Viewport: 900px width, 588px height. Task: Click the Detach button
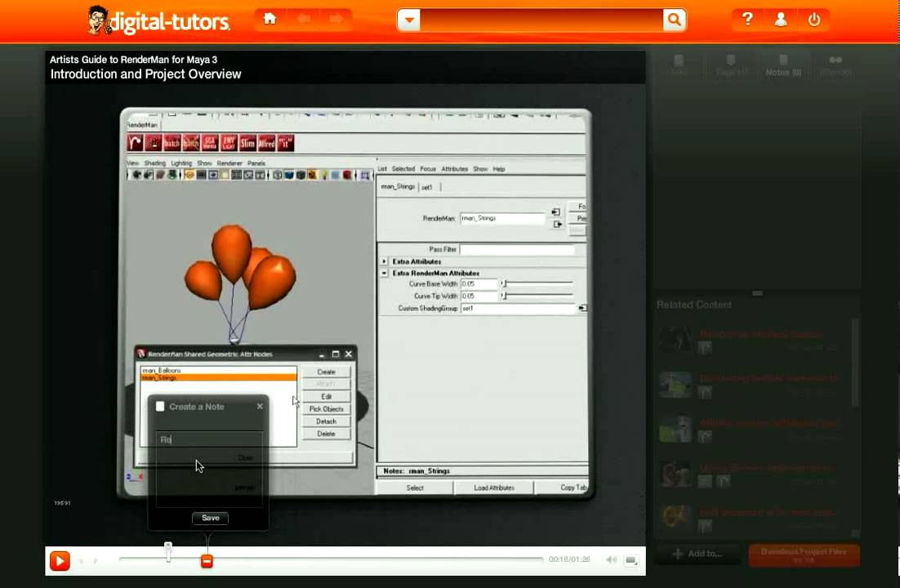pos(326,421)
